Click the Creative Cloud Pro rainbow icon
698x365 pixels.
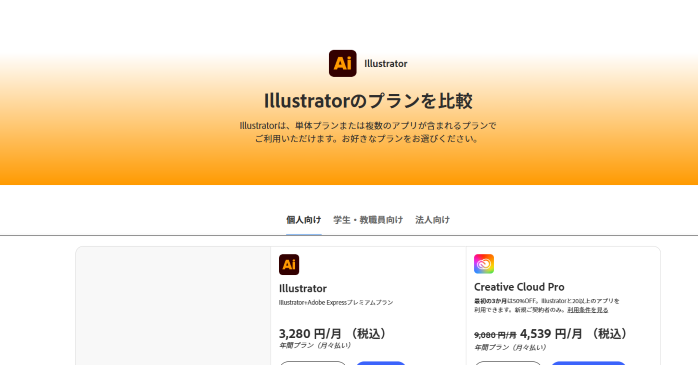point(484,264)
